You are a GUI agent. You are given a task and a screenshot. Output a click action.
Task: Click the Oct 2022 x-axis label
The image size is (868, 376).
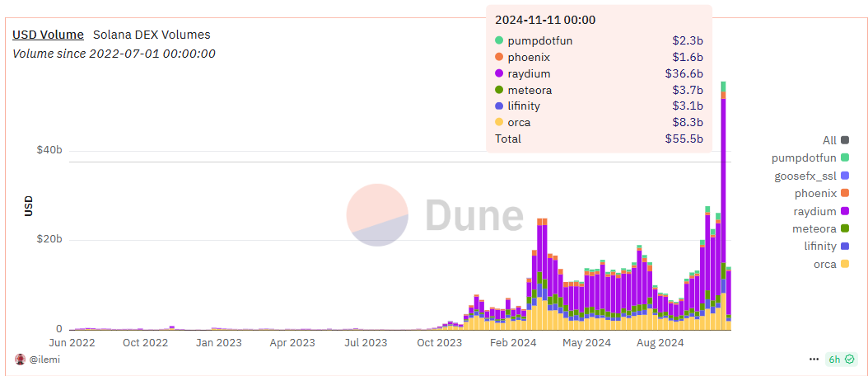coord(144,343)
